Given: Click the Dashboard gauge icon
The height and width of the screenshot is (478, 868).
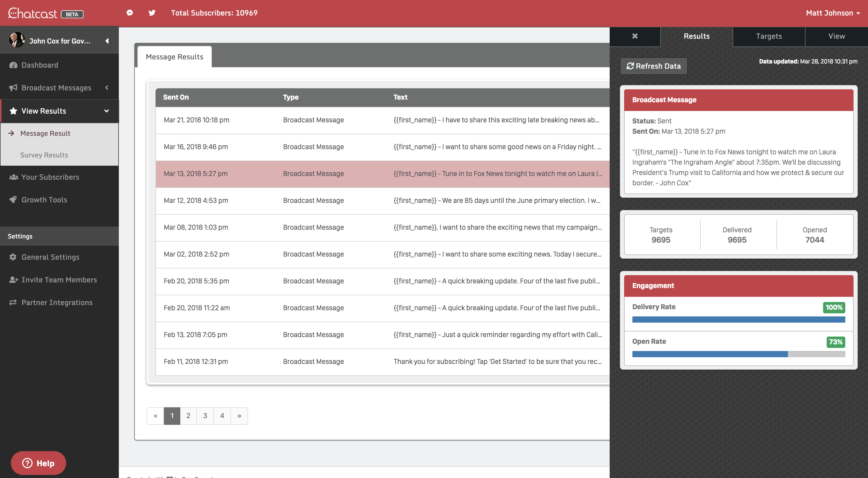Looking at the screenshot, I should pyautogui.click(x=13, y=65).
